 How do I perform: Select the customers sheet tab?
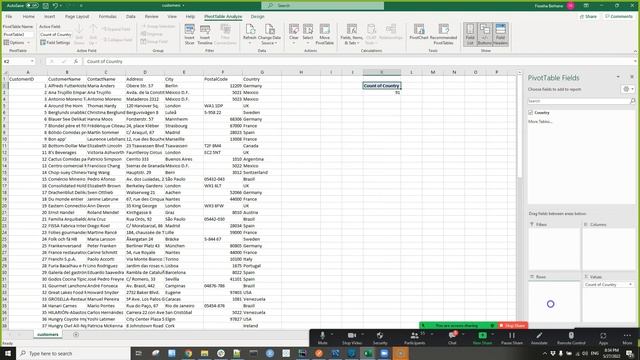(48, 335)
